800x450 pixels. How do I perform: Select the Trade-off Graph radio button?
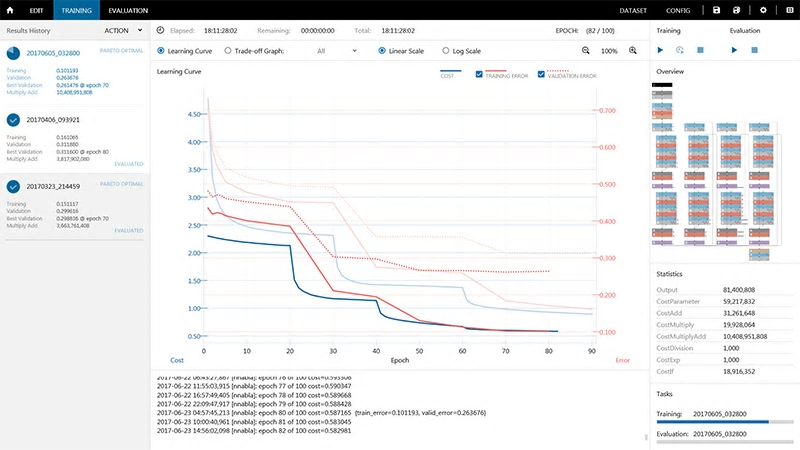pos(228,50)
